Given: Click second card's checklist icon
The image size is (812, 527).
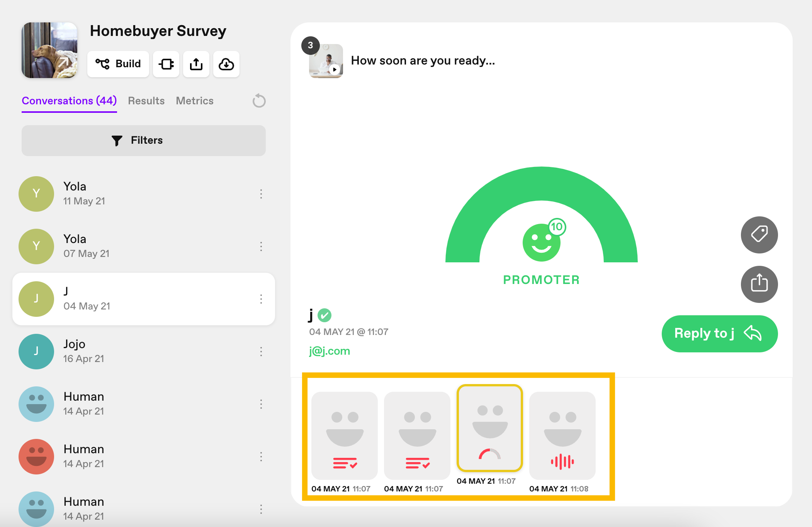Looking at the screenshot, I should (x=417, y=463).
